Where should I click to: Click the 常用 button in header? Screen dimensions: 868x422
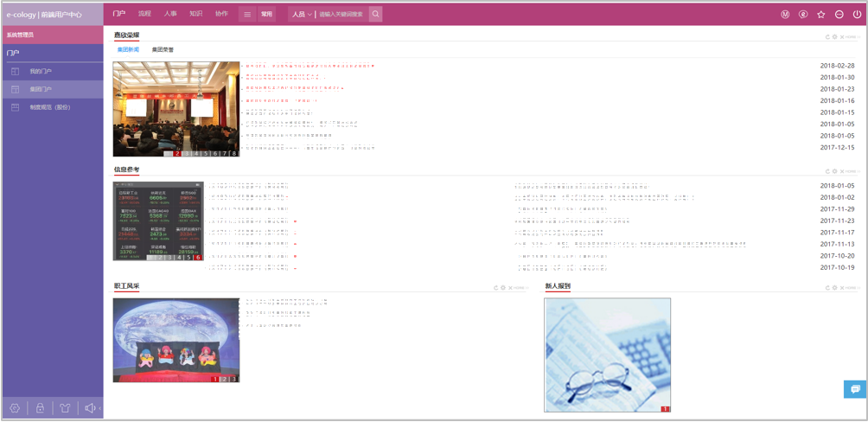point(267,15)
